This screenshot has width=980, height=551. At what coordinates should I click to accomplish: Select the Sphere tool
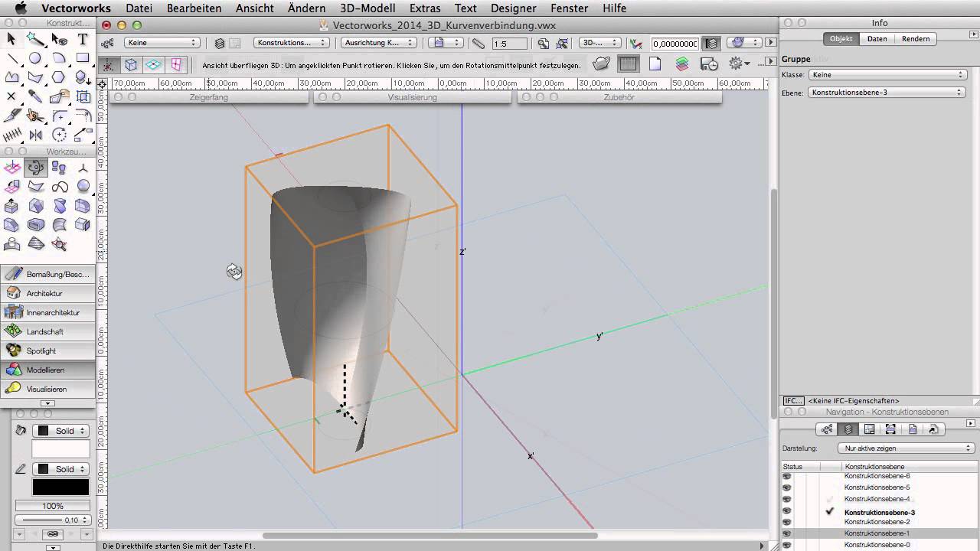coord(83,186)
